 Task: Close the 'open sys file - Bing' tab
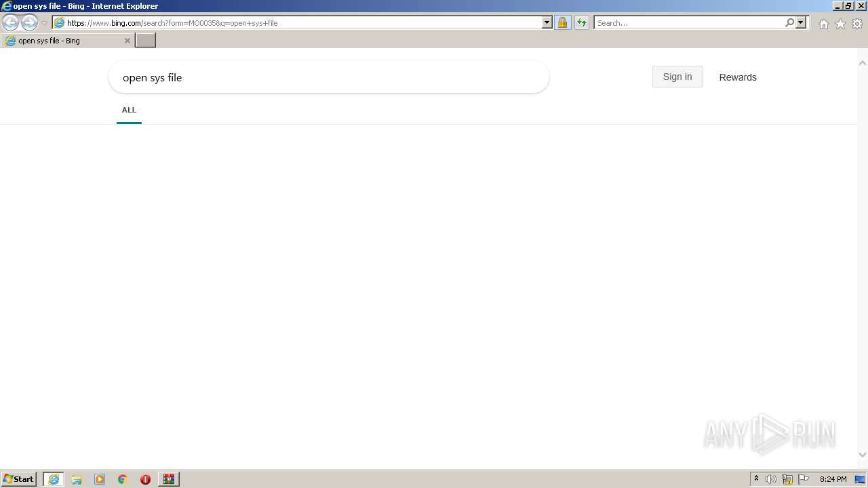[x=127, y=41]
